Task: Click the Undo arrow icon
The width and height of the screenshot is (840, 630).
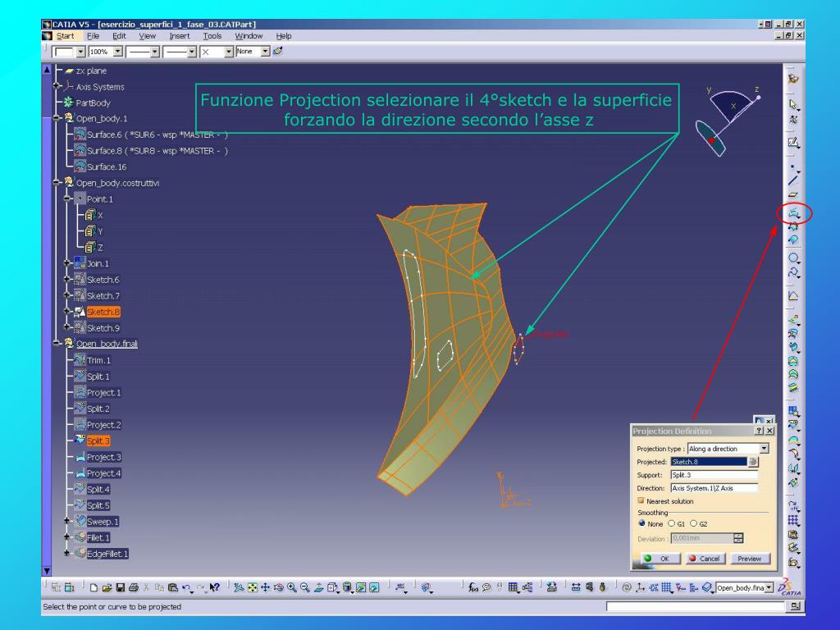Action: click(x=186, y=587)
